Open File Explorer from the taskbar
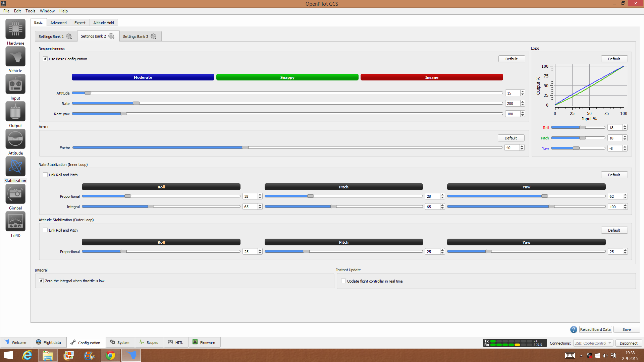 click(x=48, y=355)
